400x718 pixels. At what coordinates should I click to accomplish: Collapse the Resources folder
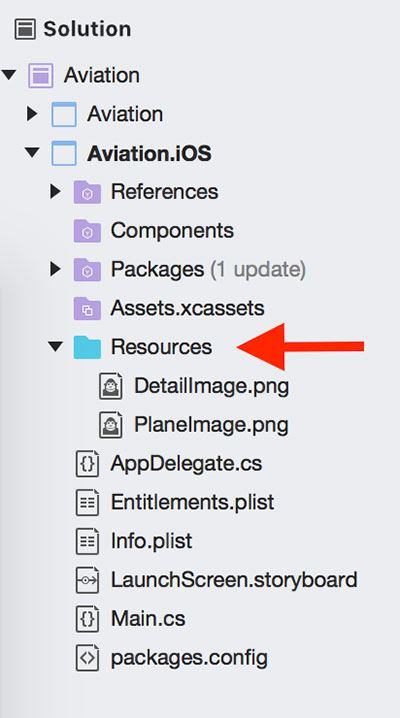click(55, 347)
